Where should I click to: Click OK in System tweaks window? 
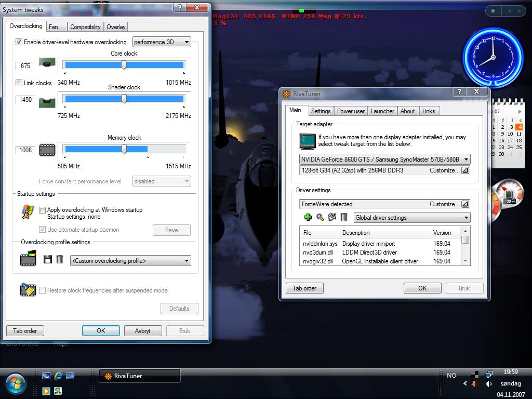pos(101,331)
